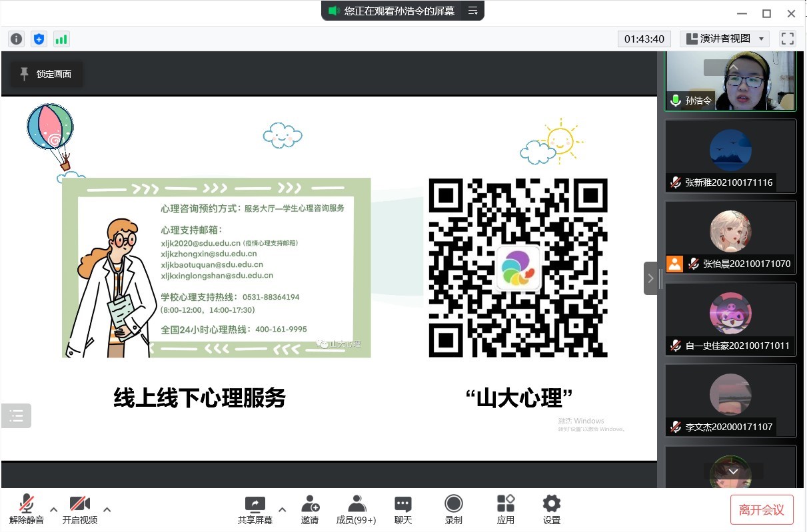Image resolution: width=807 pixels, height=532 pixels.
Task: Click 离开会议 to leave meeting
Action: click(x=762, y=510)
